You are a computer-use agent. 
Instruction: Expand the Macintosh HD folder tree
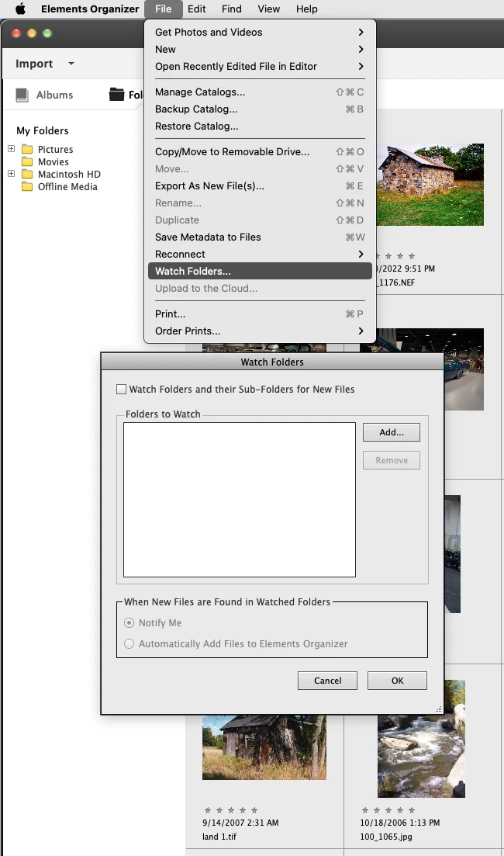11,174
